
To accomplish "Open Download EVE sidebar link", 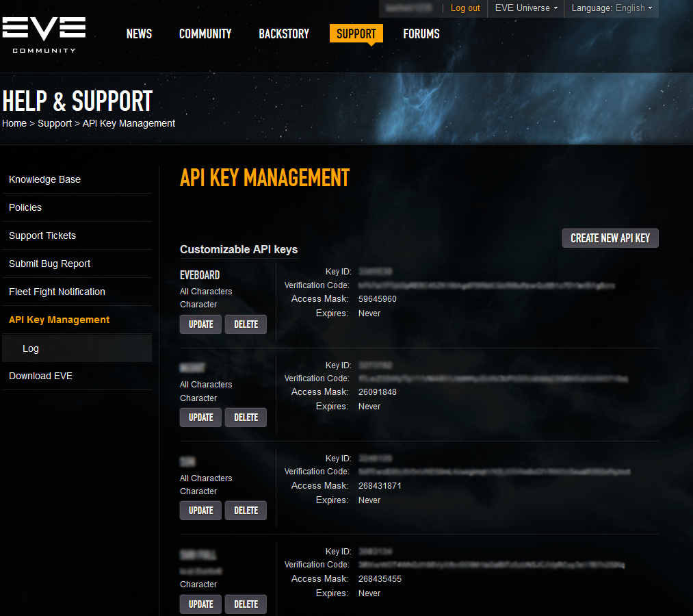I will [x=40, y=376].
